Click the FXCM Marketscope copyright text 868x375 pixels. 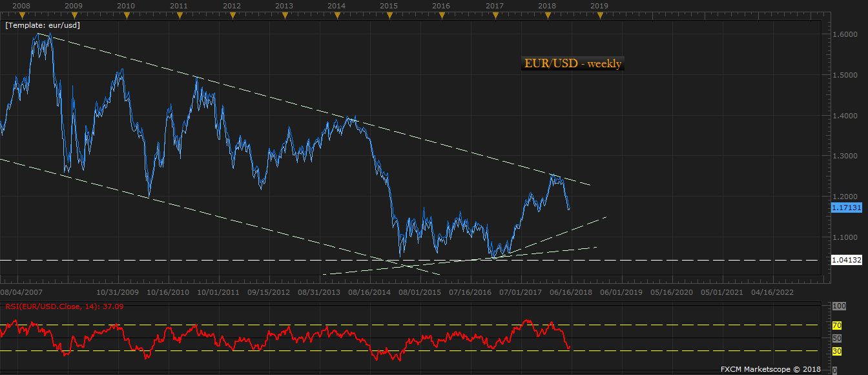pyautogui.click(x=770, y=369)
